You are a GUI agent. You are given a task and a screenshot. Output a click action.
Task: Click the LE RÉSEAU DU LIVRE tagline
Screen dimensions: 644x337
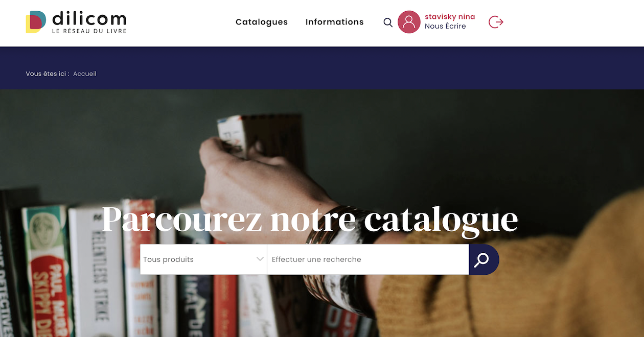pos(89,31)
